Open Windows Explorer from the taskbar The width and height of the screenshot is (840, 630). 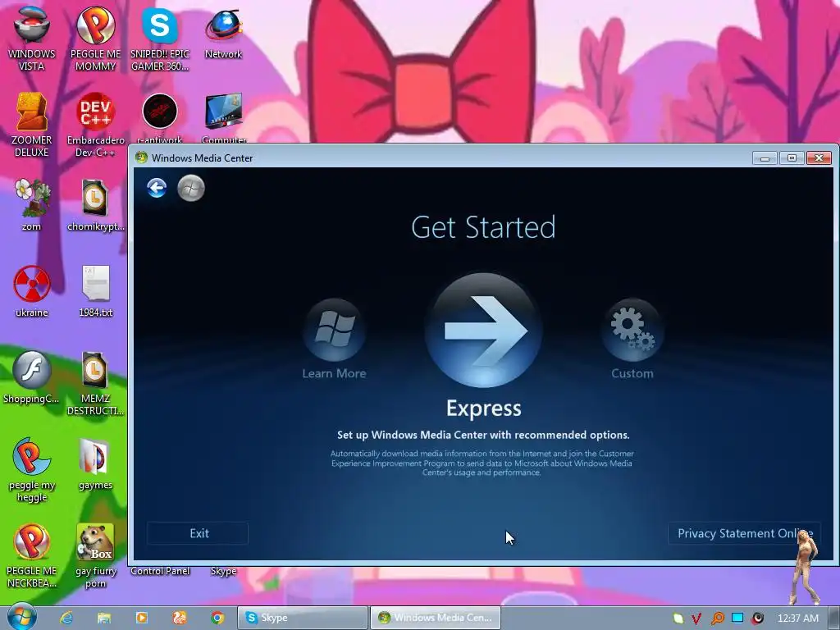104,618
